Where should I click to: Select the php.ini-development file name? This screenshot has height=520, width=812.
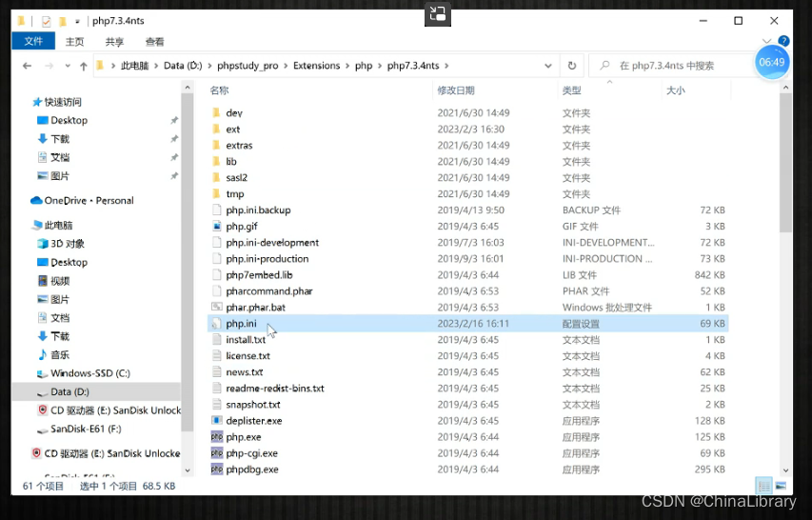point(272,243)
